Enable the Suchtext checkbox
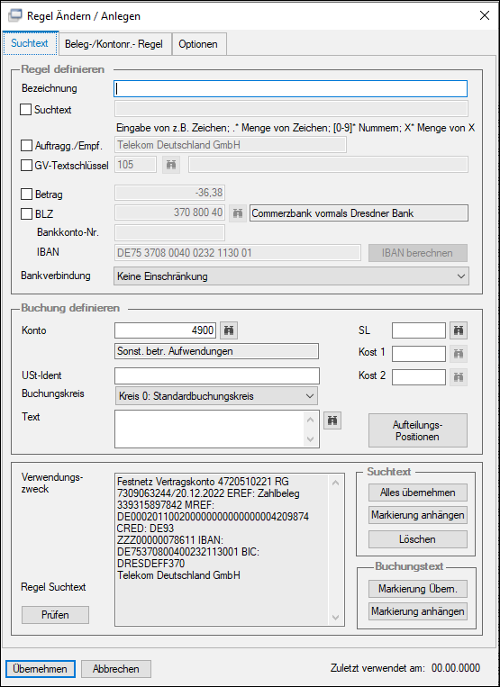 [x=26, y=109]
